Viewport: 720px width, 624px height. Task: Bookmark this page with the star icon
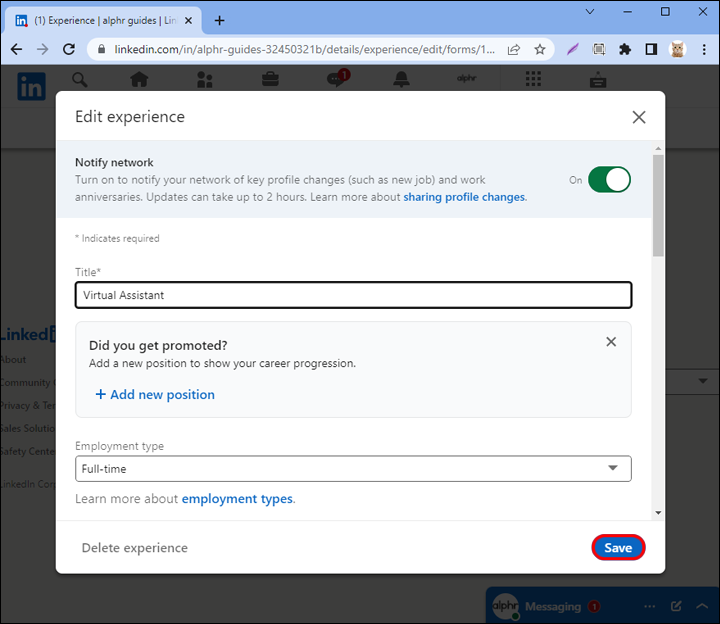tap(540, 49)
